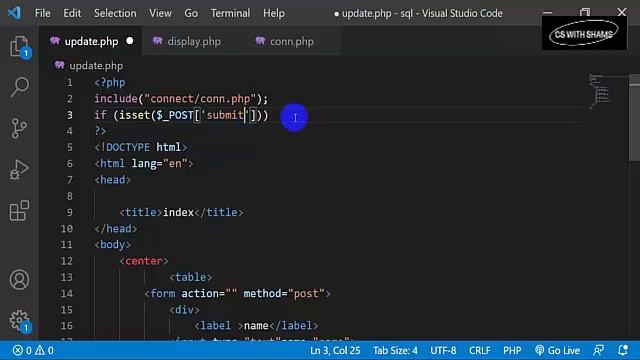Open the Manage gear icon
The image size is (640, 360).
coord(19,320)
